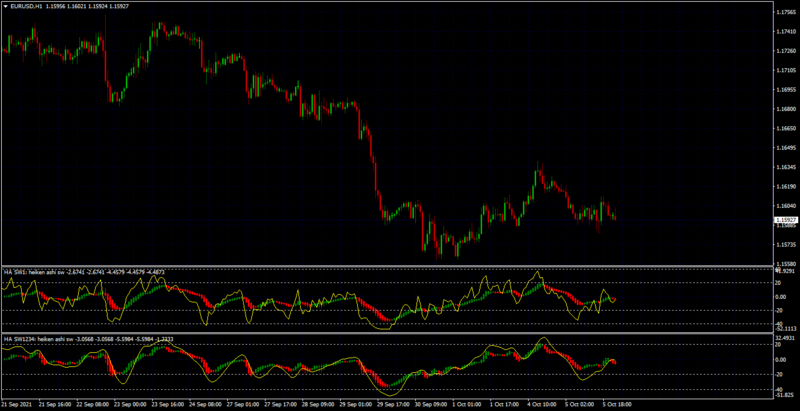Click the 1.17260 price scale label
The height and width of the screenshot is (411, 800).
pyautogui.click(x=786, y=51)
